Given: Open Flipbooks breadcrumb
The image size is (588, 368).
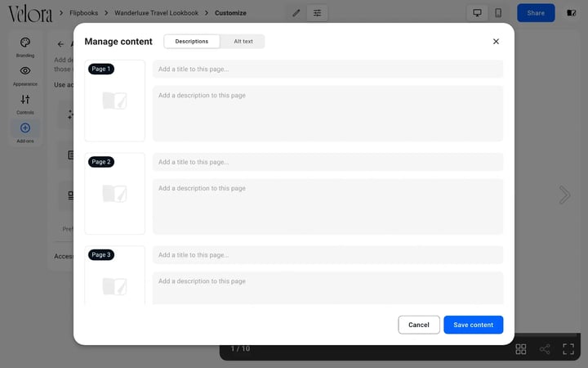Looking at the screenshot, I should (x=83, y=13).
